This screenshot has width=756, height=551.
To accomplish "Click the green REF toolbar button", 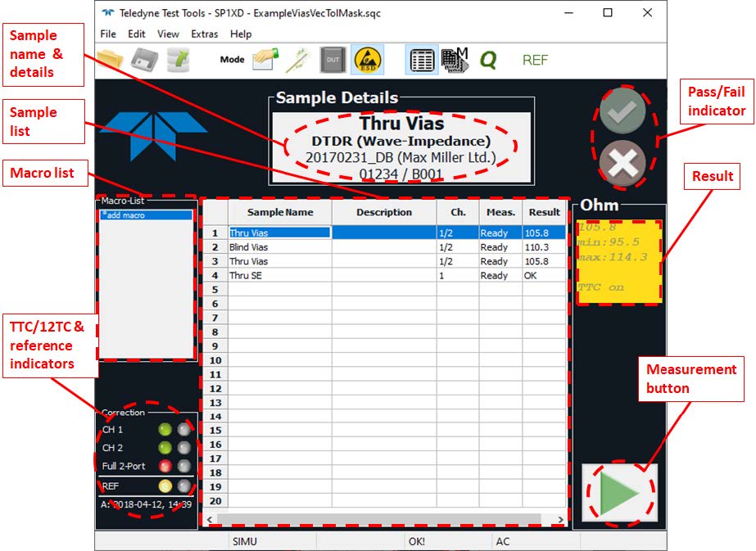I will [535, 60].
